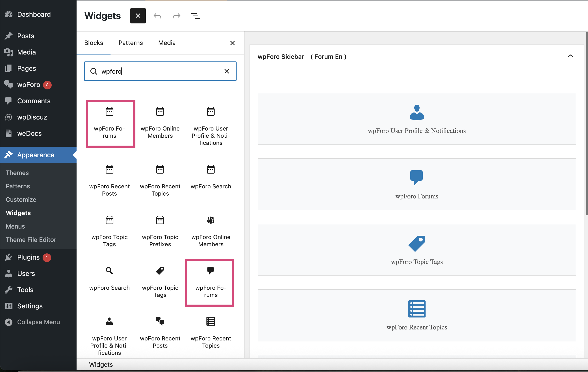The height and width of the screenshot is (372, 588).
Task: Collapse the wpForo Sidebar widget area
Action: pyautogui.click(x=570, y=56)
